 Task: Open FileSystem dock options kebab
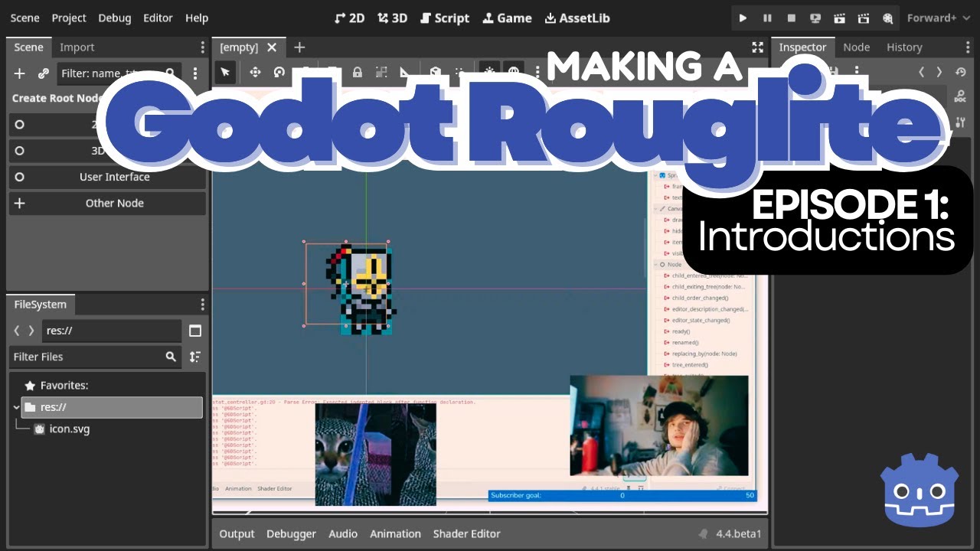click(202, 304)
